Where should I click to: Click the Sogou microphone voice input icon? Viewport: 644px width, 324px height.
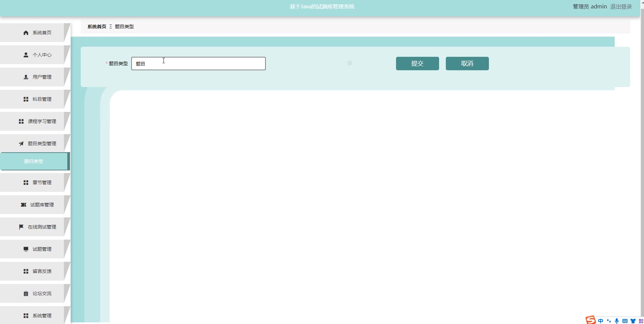point(617,321)
